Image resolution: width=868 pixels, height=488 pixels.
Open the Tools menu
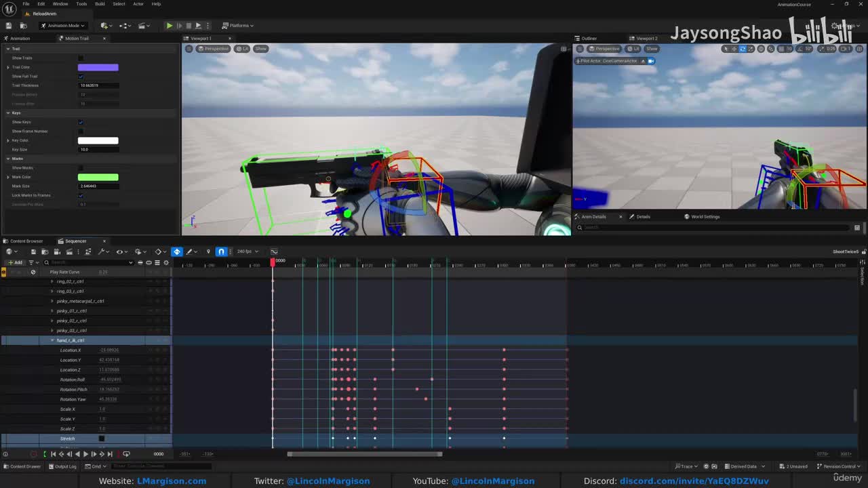pyautogui.click(x=81, y=4)
